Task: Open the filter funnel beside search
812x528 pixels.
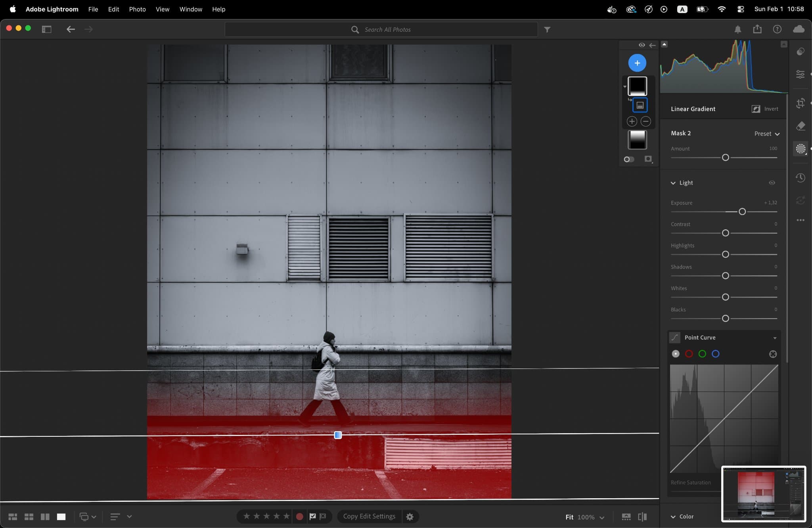Action: (547, 29)
